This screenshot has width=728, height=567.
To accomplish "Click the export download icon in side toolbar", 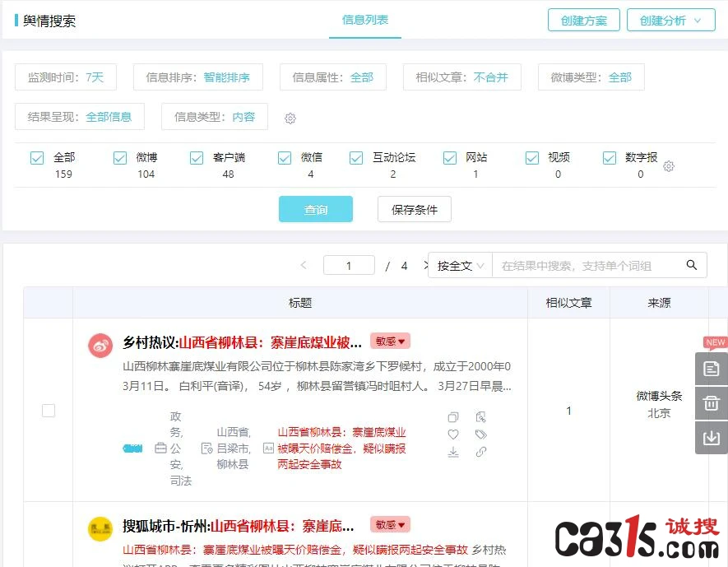I will click(x=711, y=438).
